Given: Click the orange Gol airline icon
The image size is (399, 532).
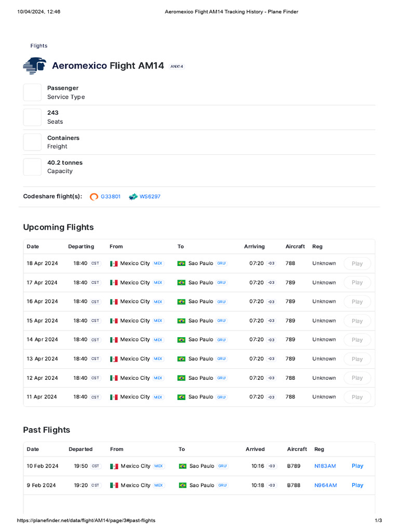Looking at the screenshot, I should click(94, 197).
